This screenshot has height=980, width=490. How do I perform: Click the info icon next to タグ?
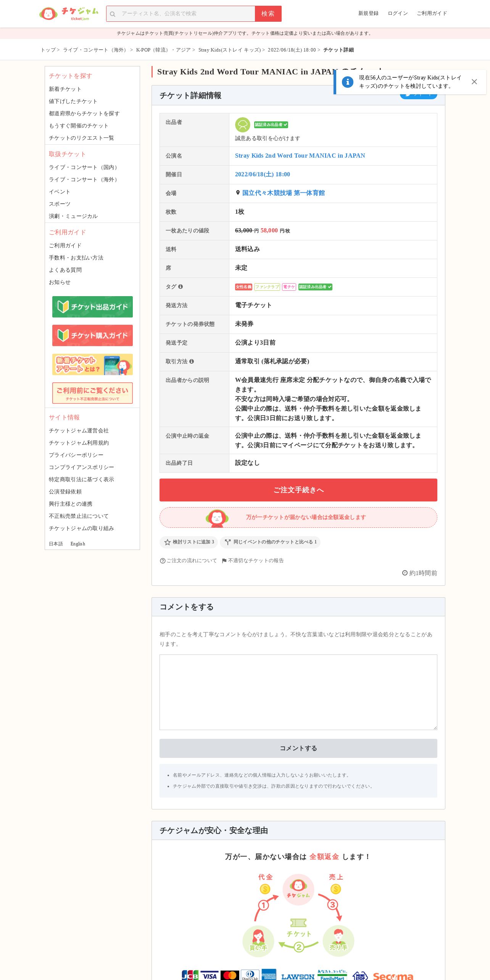pos(181,287)
